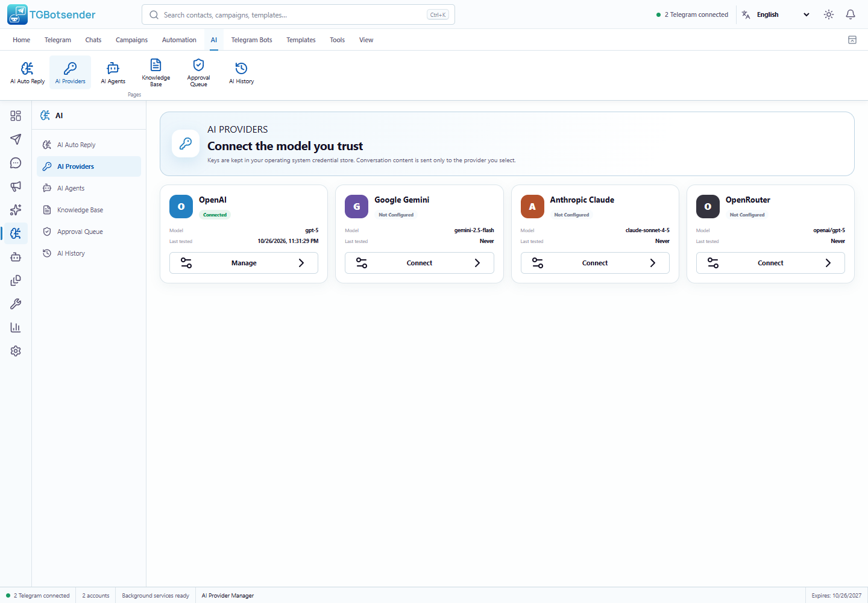
Task: Select the wrench Tools icon in the left rail
Action: (x=16, y=304)
